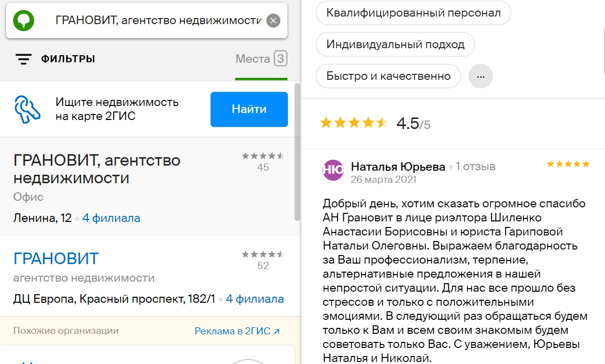Click the real estate keys icon
This screenshot has height=364, width=605.
pos(27,109)
